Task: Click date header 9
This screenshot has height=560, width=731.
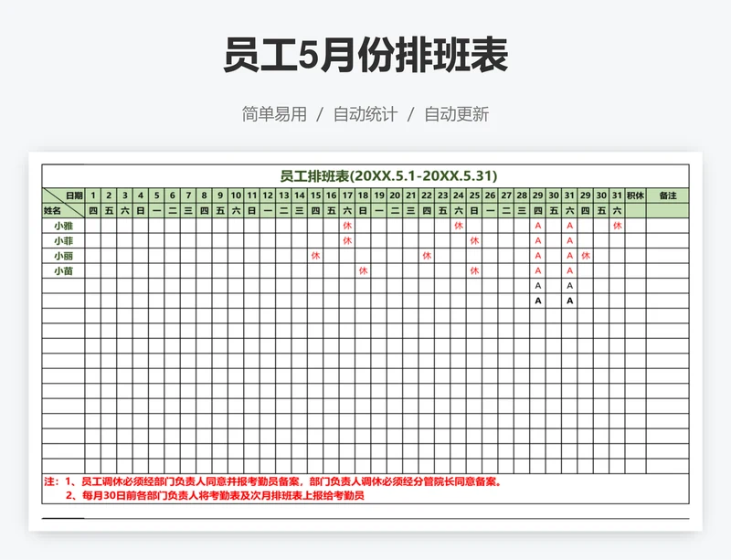Action: (x=220, y=195)
